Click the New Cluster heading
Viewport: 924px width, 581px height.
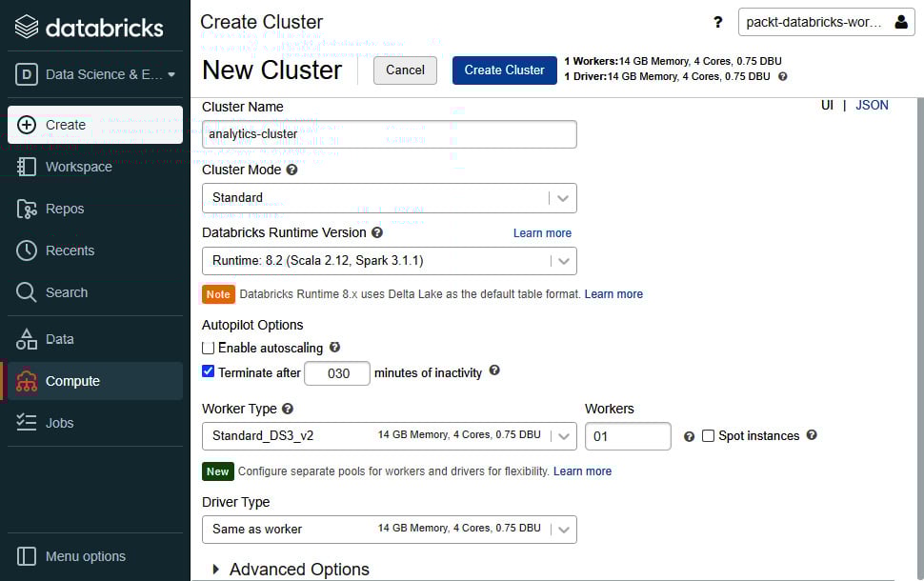tap(272, 70)
